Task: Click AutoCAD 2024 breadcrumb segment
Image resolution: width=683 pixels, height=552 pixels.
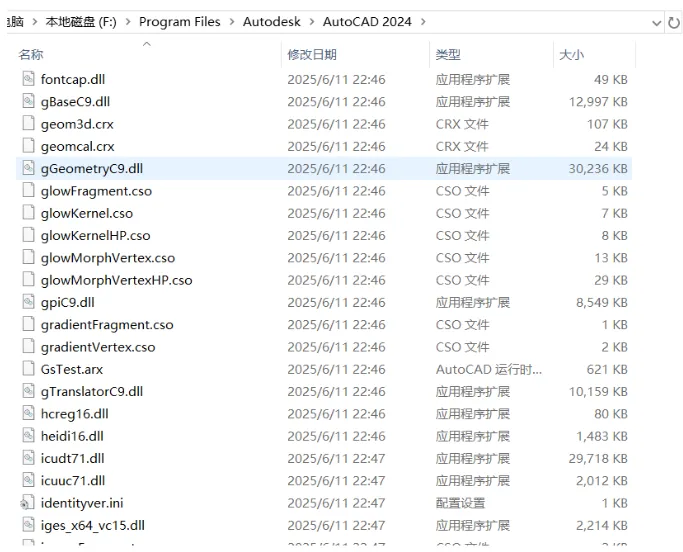Action: click(x=367, y=21)
